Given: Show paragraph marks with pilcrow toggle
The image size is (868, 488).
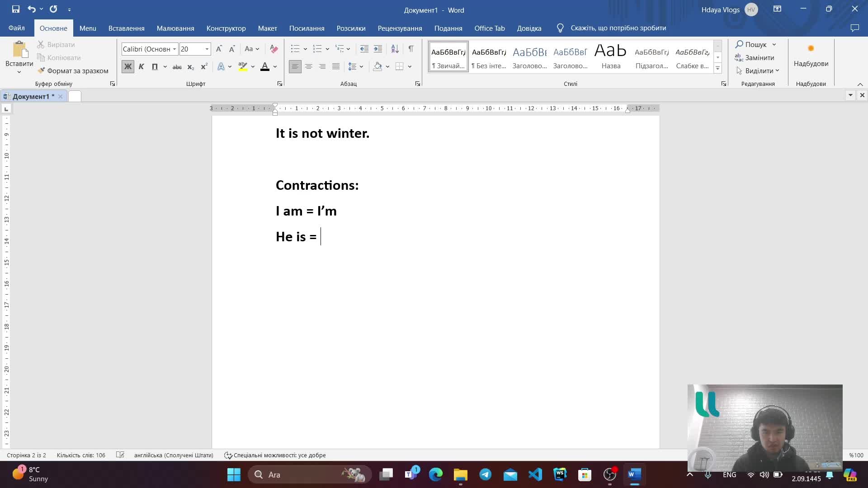Looking at the screenshot, I should (410, 49).
